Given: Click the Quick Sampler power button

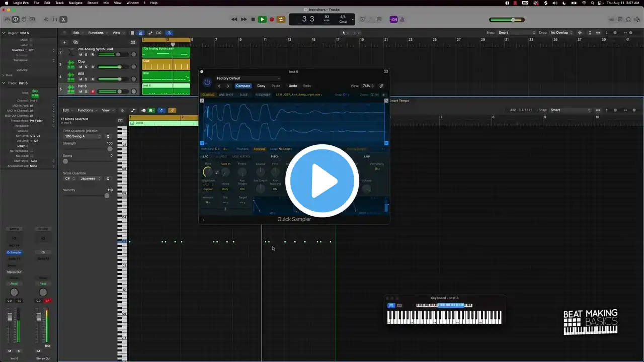Looking at the screenshot, I should pyautogui.click(x=207, y=82).
